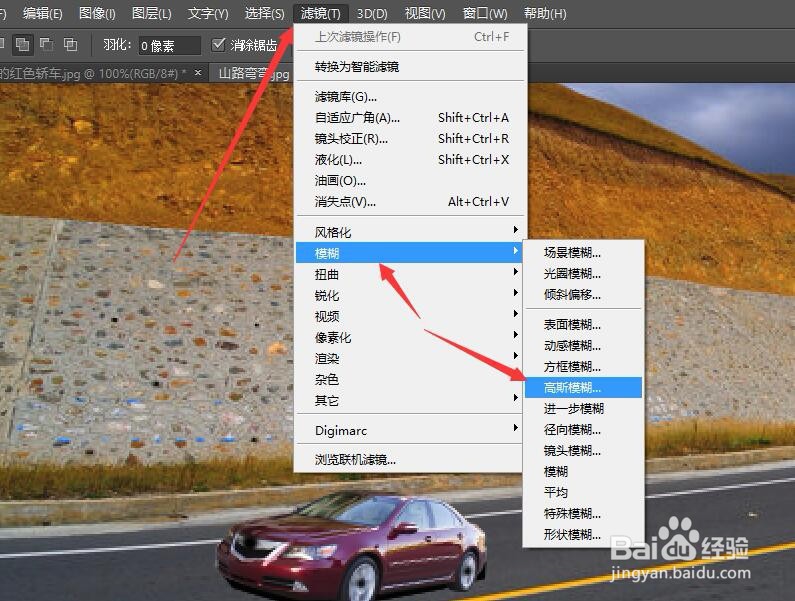
Task: Select the subtract-from-selection mode icon
Action: (x=47, y=45)
